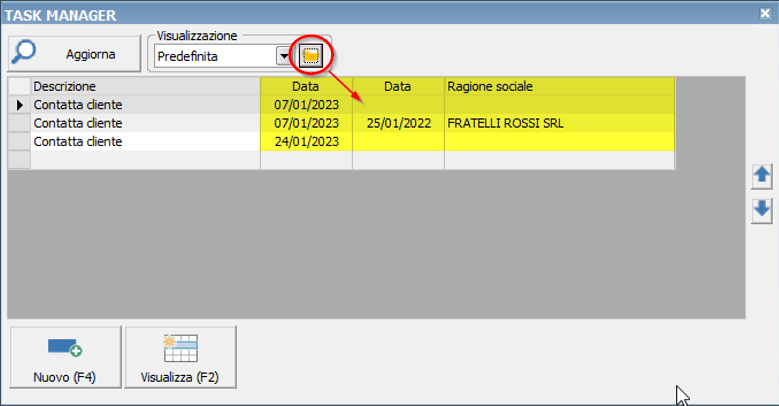Sort by the Descrizione column header
Image resolution: width=779 pixels, height=406 pixels.
(145, 87)
